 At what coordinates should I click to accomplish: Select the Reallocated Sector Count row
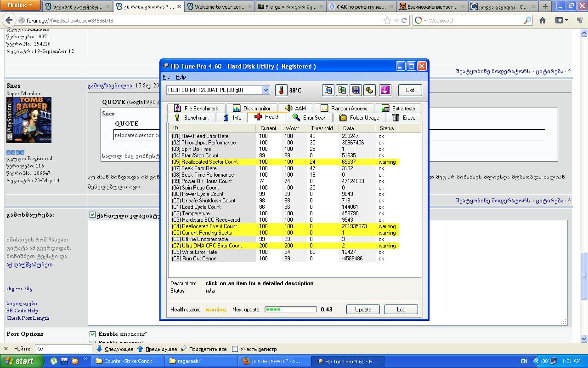pyautogui.click(x=209, y=162)
